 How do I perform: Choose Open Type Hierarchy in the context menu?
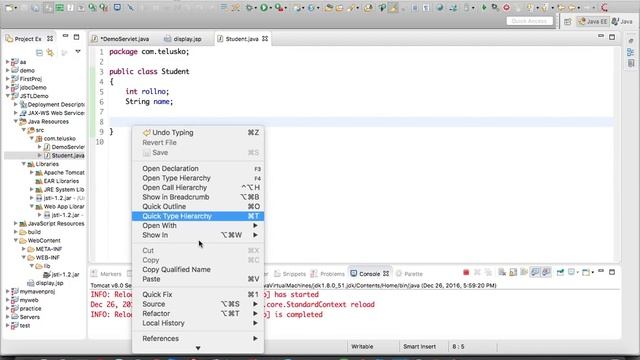pos(198,178)
